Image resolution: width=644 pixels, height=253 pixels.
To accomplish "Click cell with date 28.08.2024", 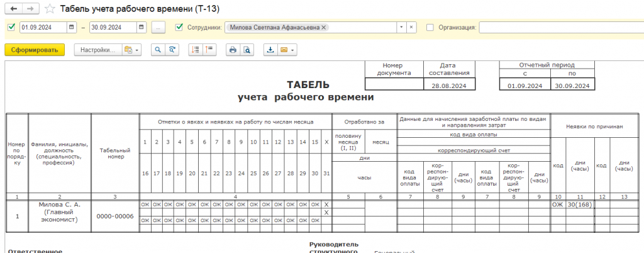I will (x=449, y=86).
